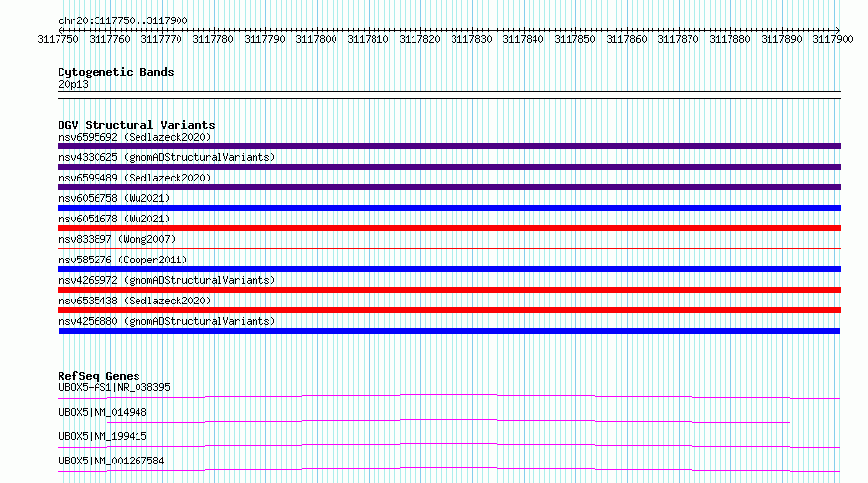The height and width of the screenshot is (483, 868).
Task: Click the nsv4256880 (gnomADStructuralVariants) label
Action: pos(167,321)
